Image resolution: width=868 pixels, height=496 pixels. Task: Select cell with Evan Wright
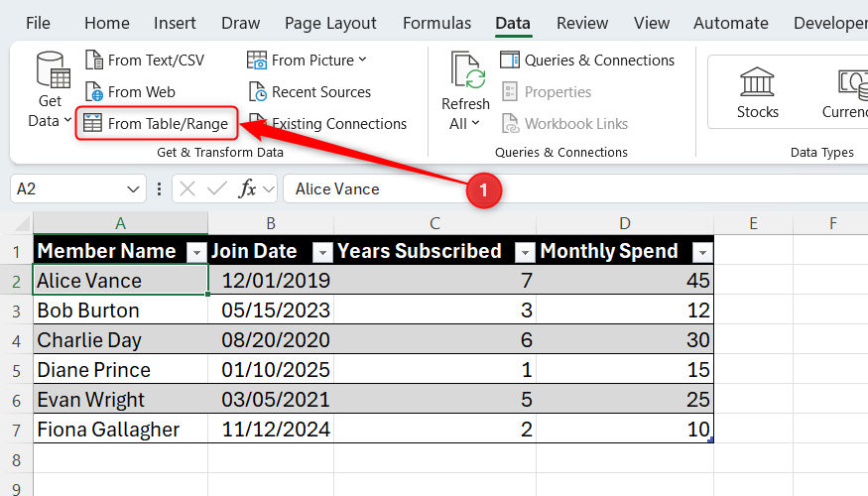120,400
